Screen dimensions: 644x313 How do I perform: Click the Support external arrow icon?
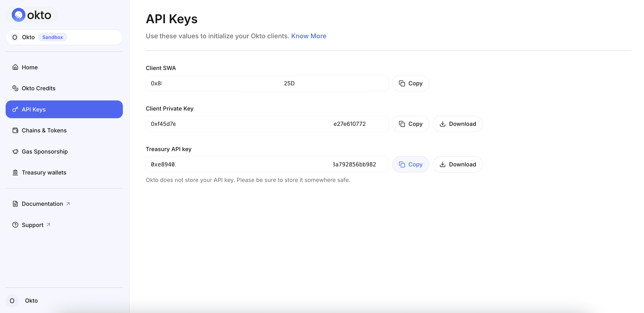click(x=48, y=225)
